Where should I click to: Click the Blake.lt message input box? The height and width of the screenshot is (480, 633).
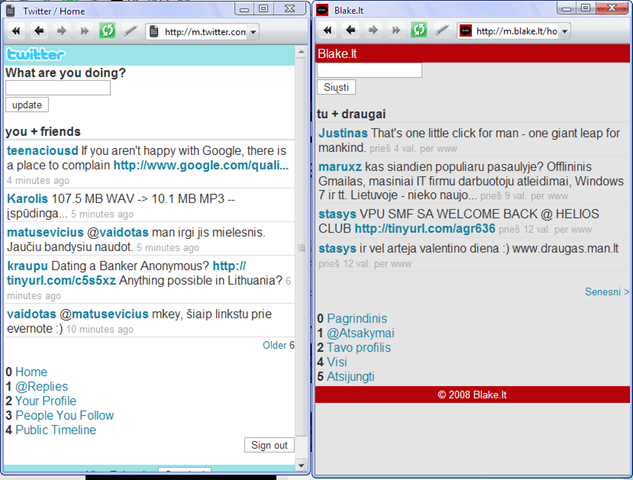(x=369, y=70)
